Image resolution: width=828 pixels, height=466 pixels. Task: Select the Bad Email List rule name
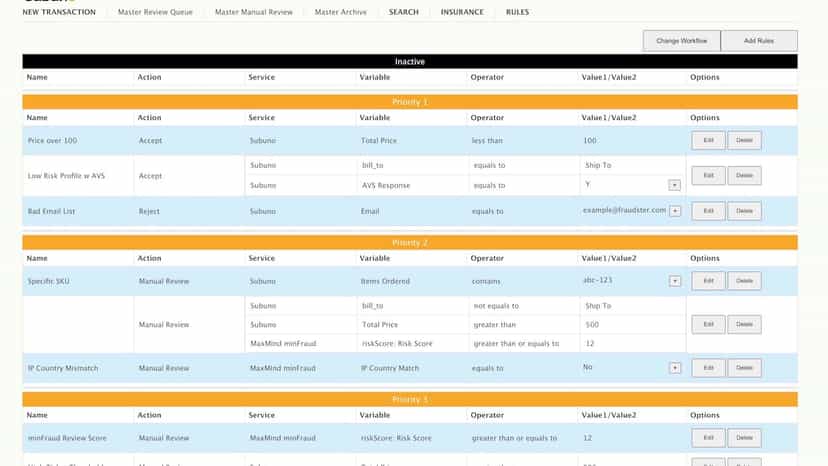pyautogui.click(x=51, y=211)
